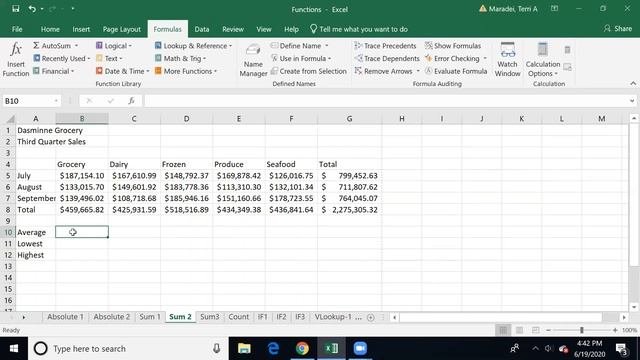
Task: Toggle Show Formulas
Action: pos(453,46)
